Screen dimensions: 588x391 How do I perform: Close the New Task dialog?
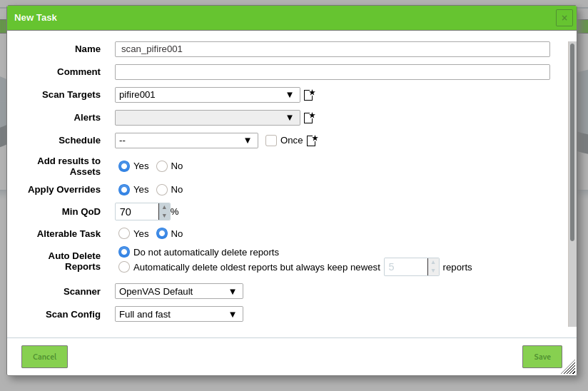coord(564,18)
